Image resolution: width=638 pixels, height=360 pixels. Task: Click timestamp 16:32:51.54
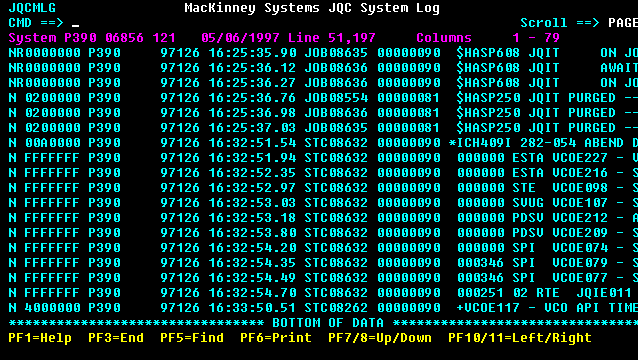[x=252, y=143]
